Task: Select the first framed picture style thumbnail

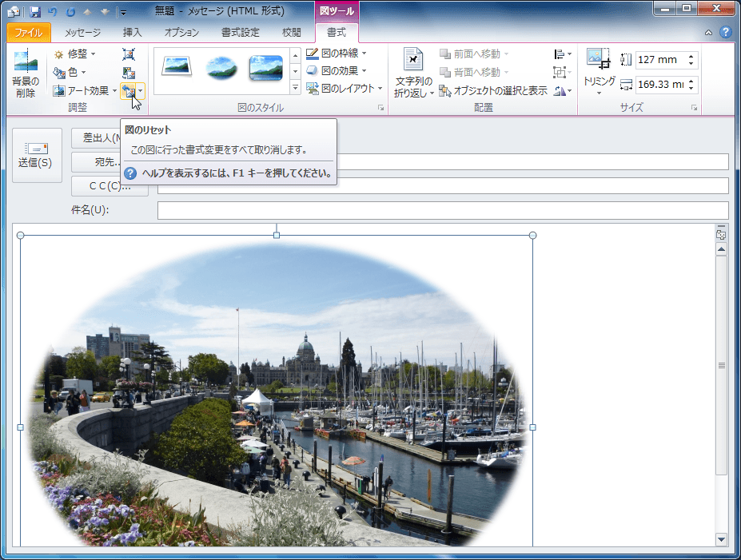Action: [177, 67]
